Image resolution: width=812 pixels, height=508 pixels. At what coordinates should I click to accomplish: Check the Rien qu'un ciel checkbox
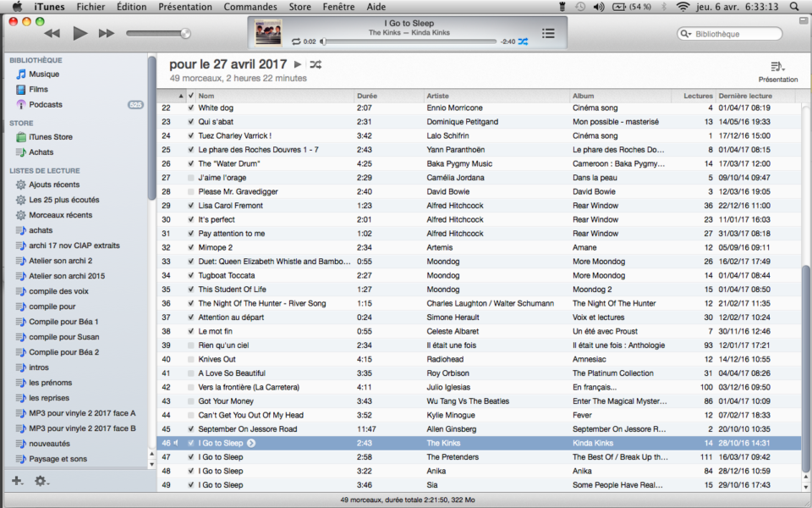(x=191, y=345)
